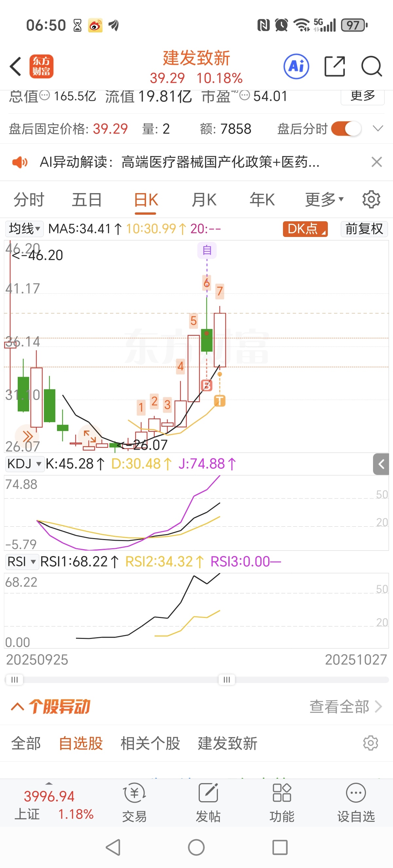Switch to 五日 tab
Viewport: 393px width, 868px height.
87,199
